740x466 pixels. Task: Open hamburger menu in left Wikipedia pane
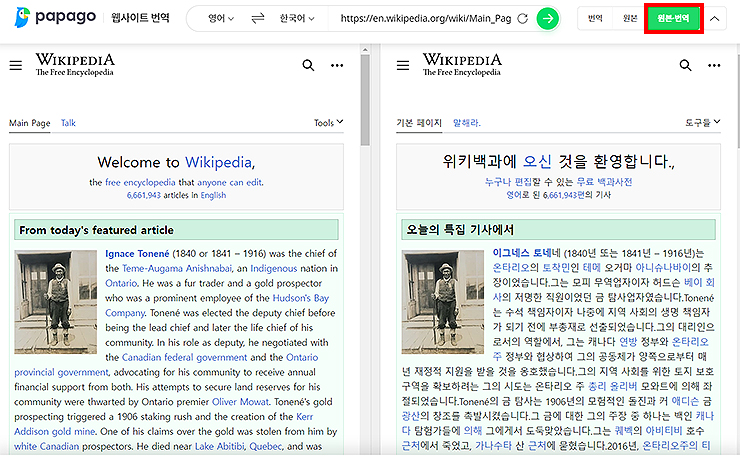click(16, 65)
